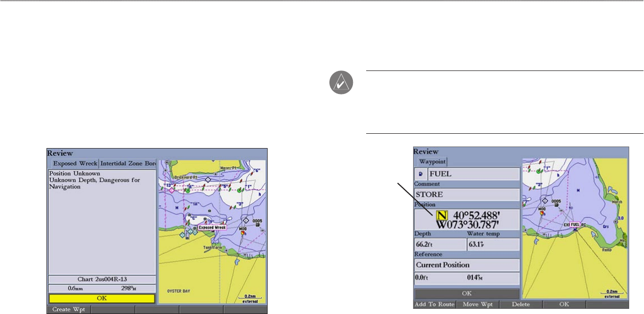Image resolution: width=644 pixels, height=314 pixels.
Task: Open the Exposed Wreck tab
Action: 73,164
